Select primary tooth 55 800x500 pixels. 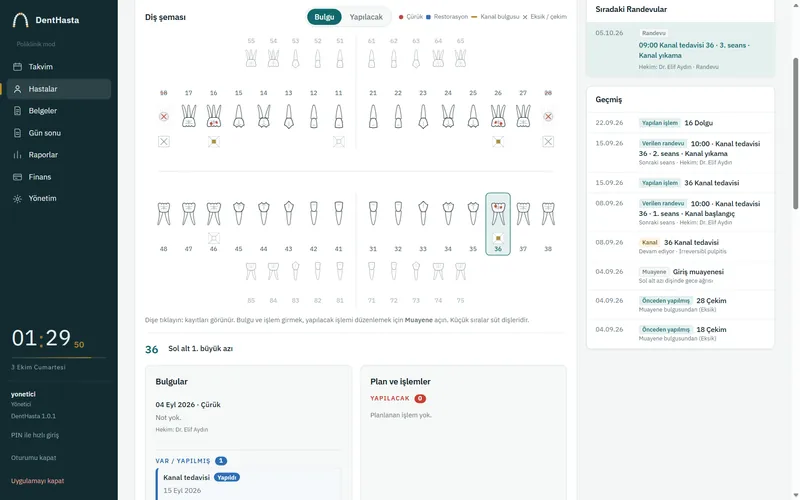251,58
